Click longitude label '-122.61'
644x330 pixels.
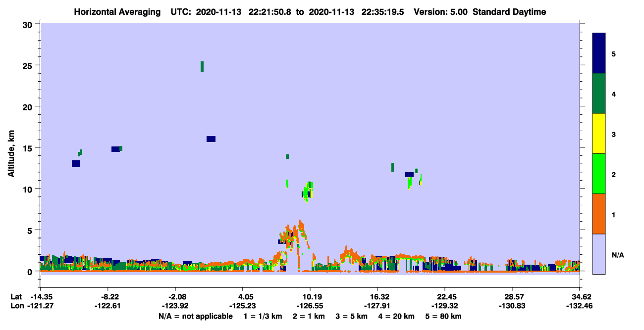[108, 306]
